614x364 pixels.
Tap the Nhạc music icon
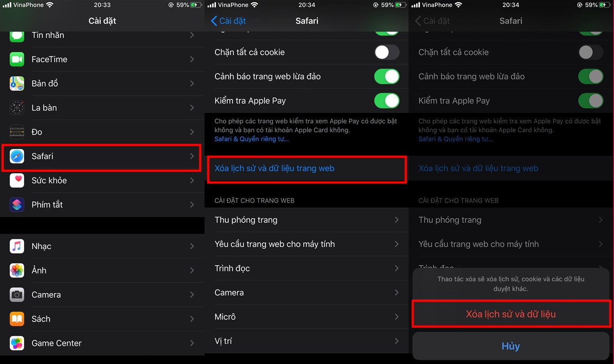click(17, 246)
